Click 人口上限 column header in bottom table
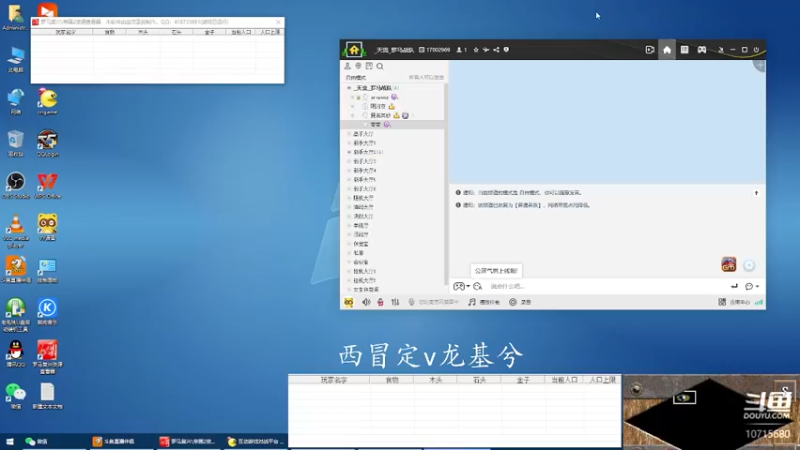 click(x=603, y=380)
